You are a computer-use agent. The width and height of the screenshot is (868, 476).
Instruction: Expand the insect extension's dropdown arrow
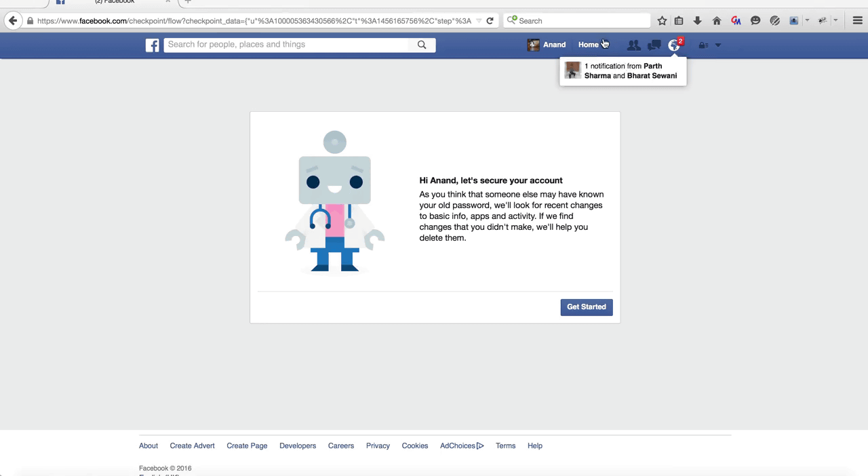coord(835,21)
